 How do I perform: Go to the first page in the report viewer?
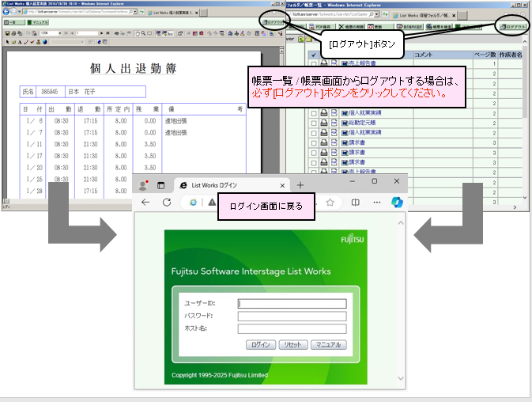[66, 33]
